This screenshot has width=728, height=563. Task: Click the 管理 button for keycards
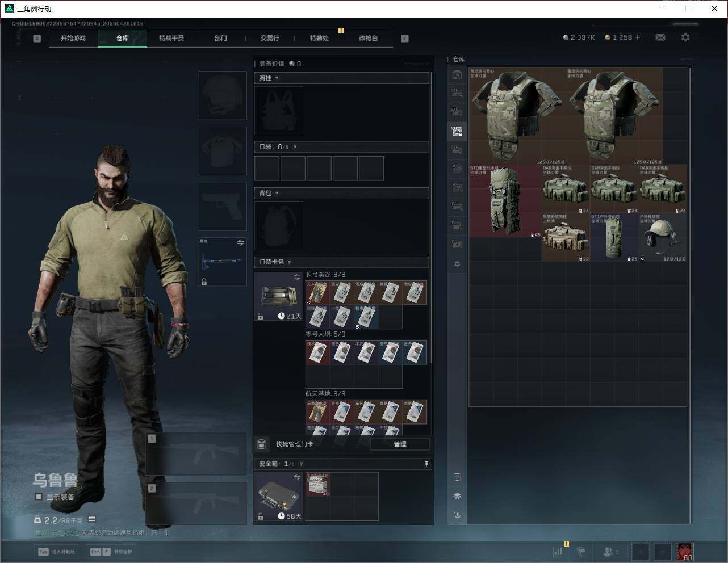[400, 444]
